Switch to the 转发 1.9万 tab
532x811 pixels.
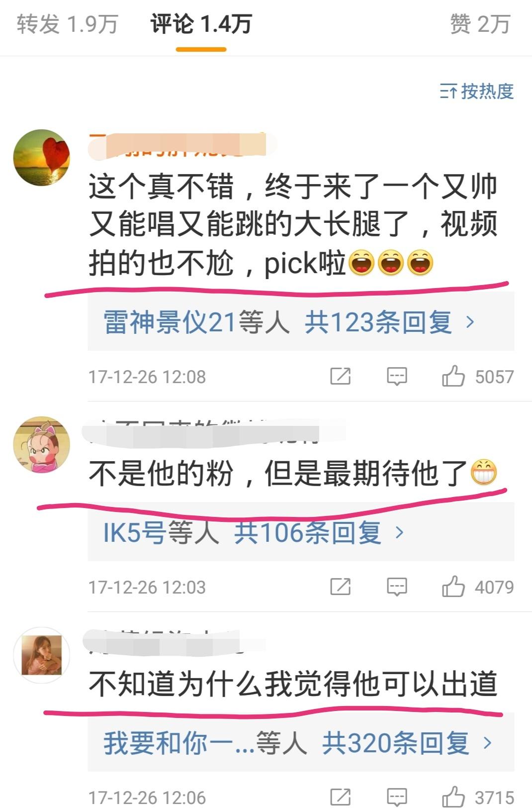pos(68,24)
